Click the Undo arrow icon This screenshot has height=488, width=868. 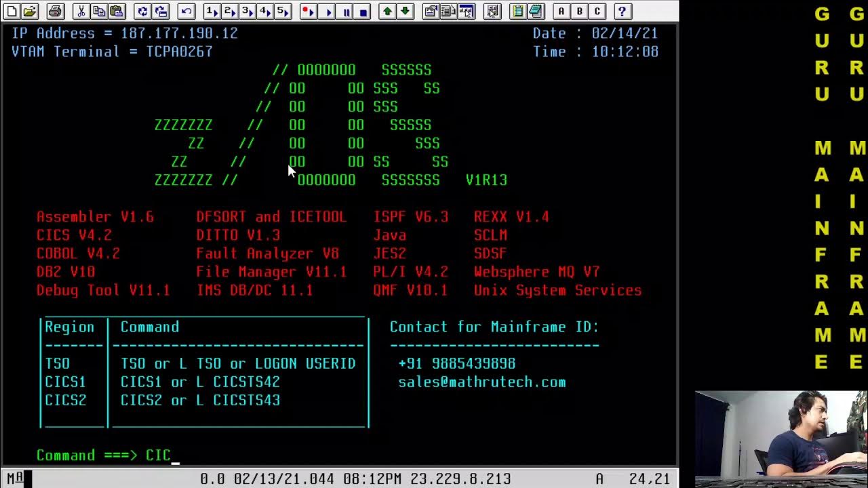tap(186, 11)
